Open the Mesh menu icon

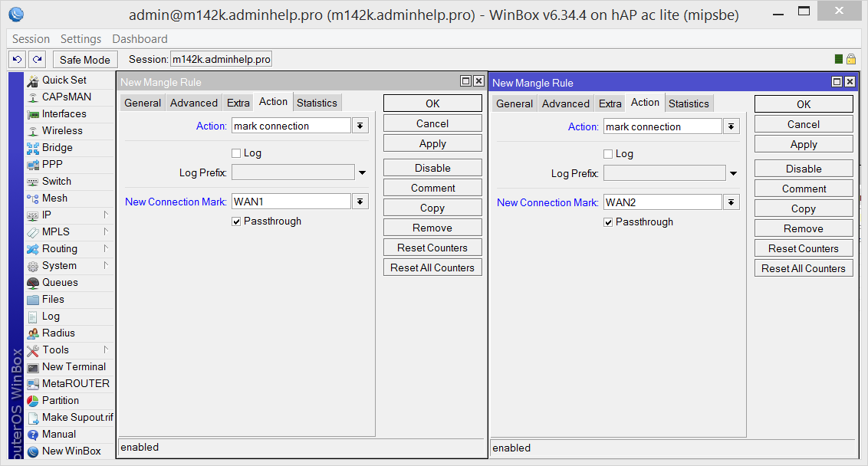[x=33, y=199]
